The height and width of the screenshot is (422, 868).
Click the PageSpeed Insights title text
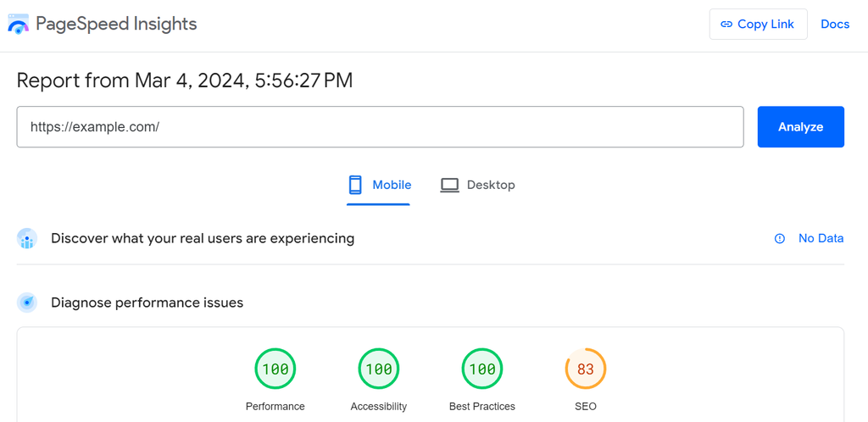[x=116, y=25]
